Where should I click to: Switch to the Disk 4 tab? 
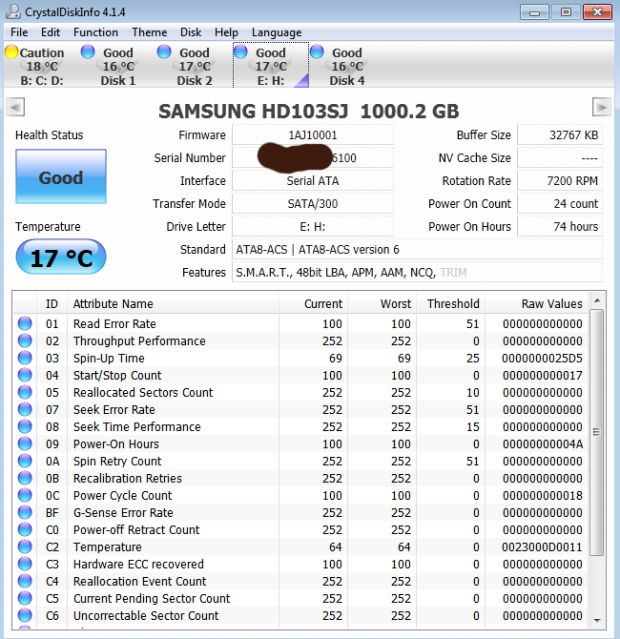(347, 66)
